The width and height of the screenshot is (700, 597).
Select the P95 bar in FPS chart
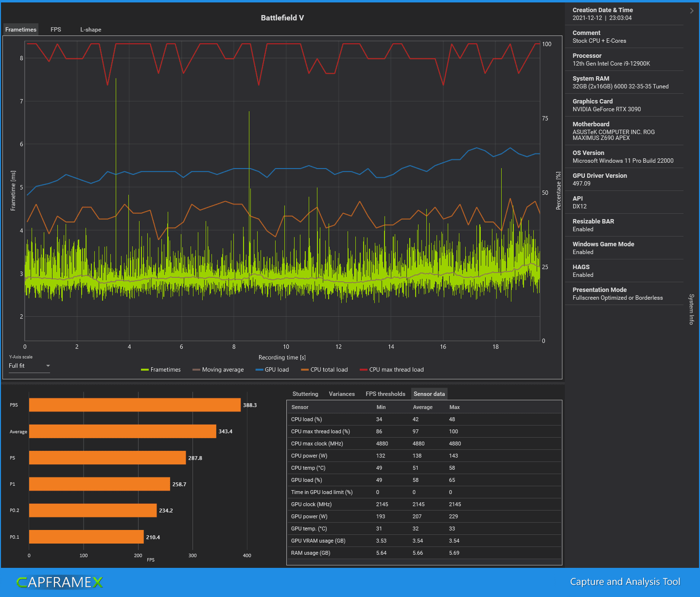tap(135, 405)
